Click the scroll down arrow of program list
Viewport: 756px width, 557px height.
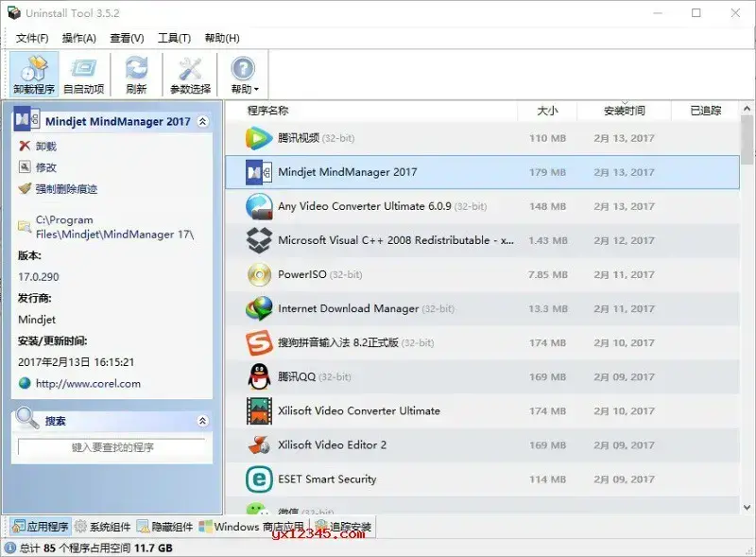coord(747,507)
